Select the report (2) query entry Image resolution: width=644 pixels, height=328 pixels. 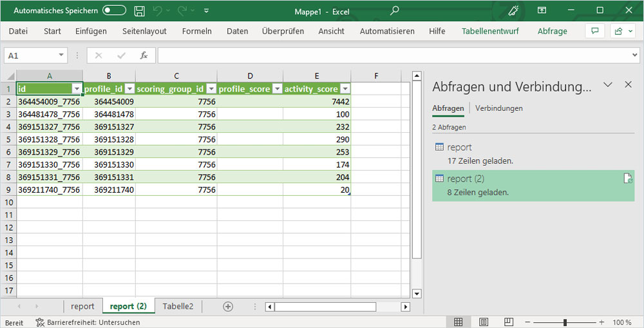click(x=533, y=186)
